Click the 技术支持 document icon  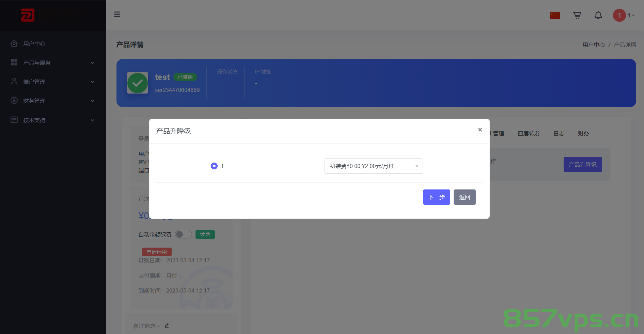14,120
